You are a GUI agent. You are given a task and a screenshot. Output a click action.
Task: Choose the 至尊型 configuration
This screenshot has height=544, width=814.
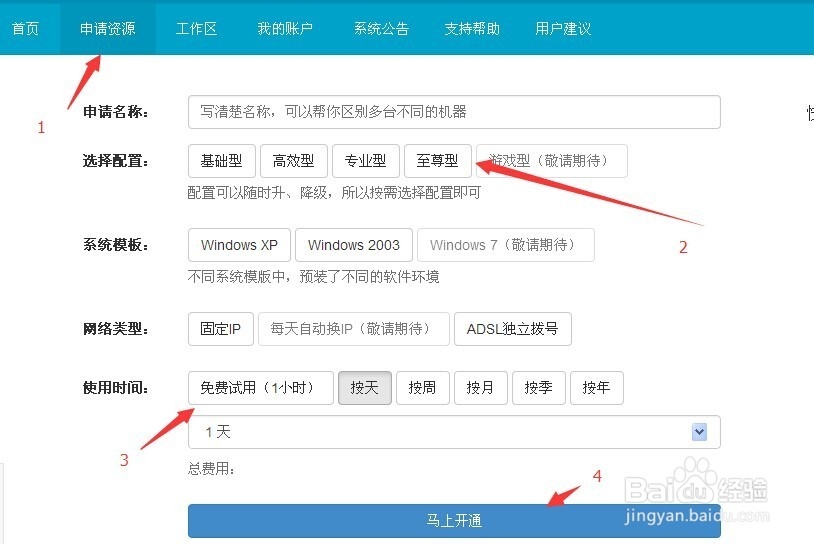click(x=438, y=161)
